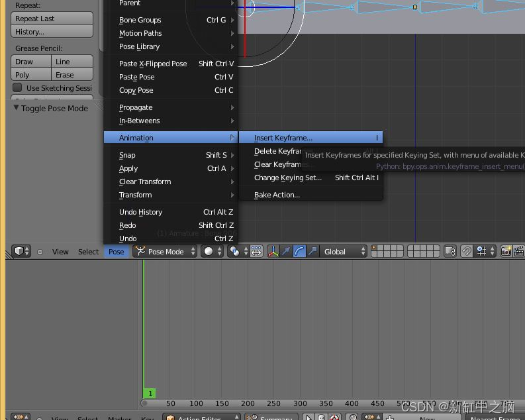Screen dimensions: 525x420
Task: Close the Pose menu in header
Action: click(x=116, y=252)
